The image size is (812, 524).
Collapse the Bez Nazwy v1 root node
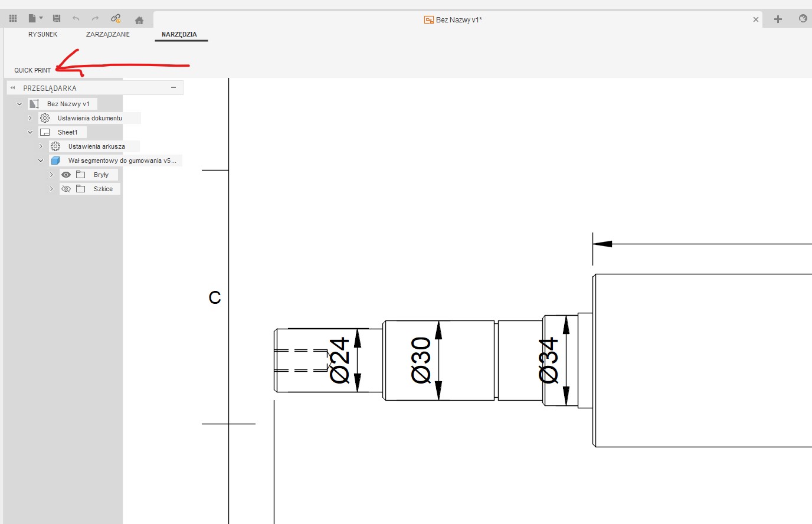pyautogui.click(x=19, y=104)
